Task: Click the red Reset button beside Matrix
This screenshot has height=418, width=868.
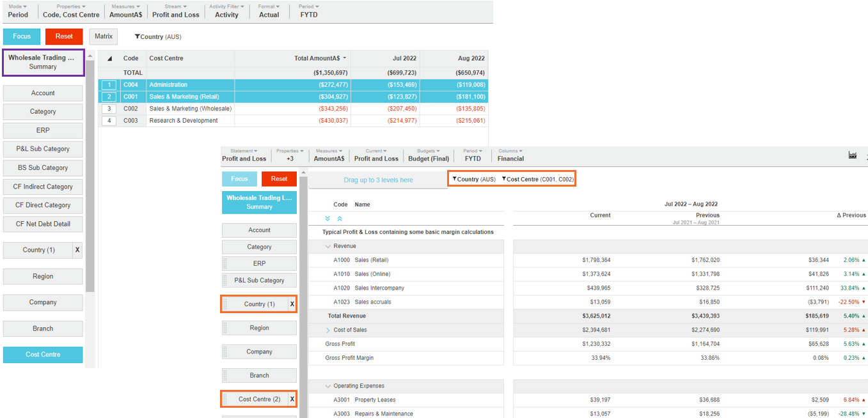Action: click(x=64, y=36)
